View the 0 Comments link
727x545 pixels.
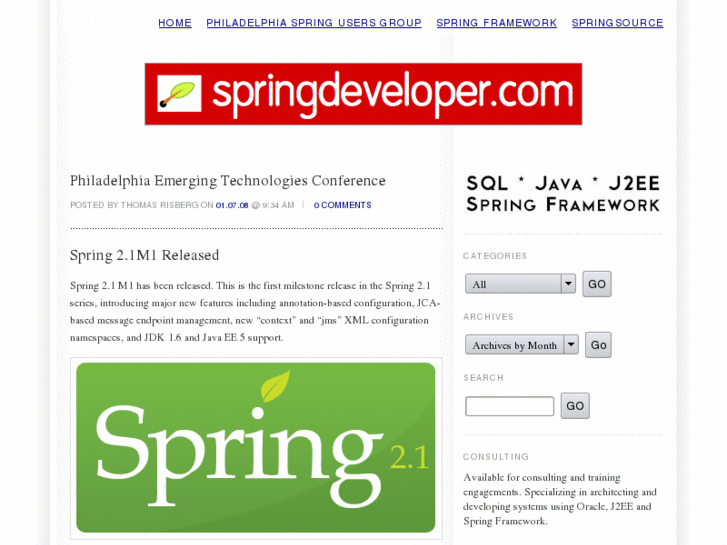click(343, 205)
